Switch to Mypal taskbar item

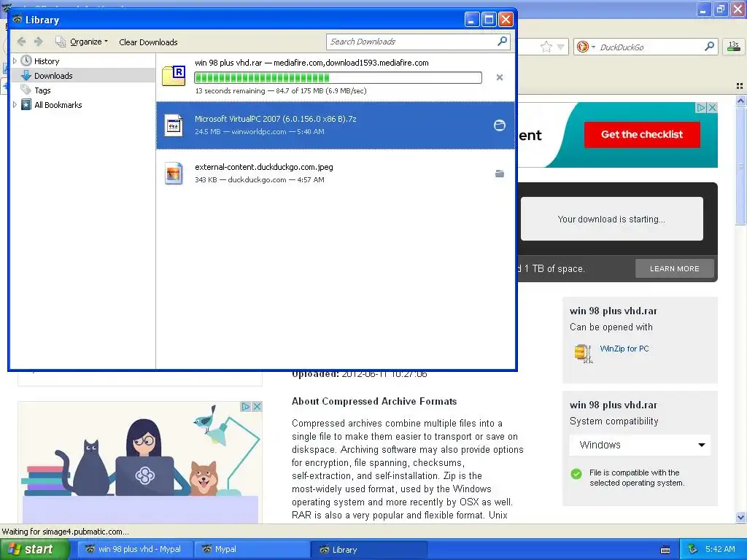point(252,549)
